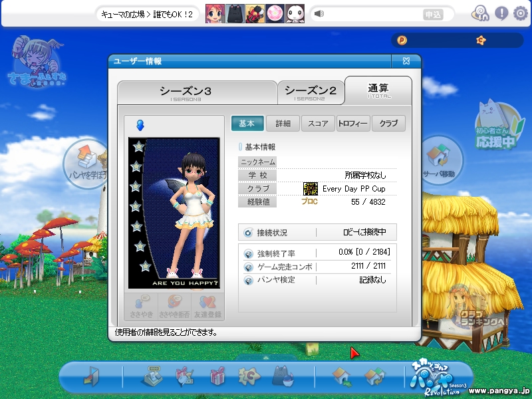Click the P pang currency icon

[x=402, y=41]
